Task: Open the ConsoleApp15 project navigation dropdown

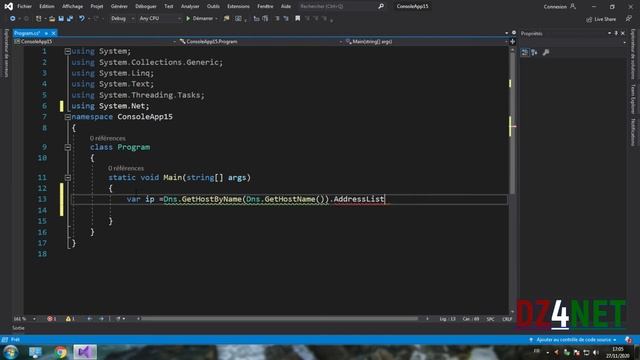Action: pyautogui.click(x=95, y=42)
